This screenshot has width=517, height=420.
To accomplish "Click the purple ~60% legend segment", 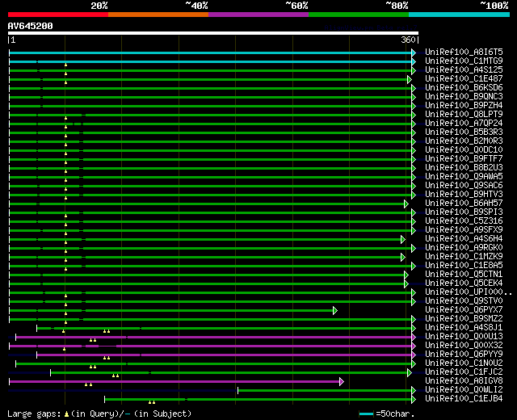I will point(258,14).
